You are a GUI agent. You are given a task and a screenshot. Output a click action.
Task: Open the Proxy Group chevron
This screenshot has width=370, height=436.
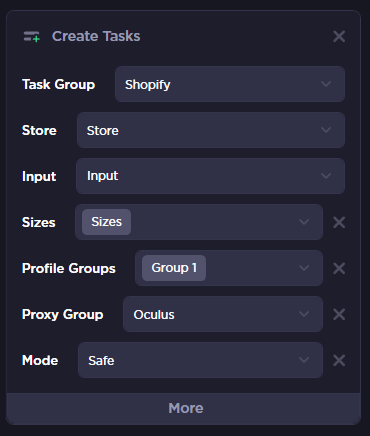pyautogui.click(x=304, y=314)
